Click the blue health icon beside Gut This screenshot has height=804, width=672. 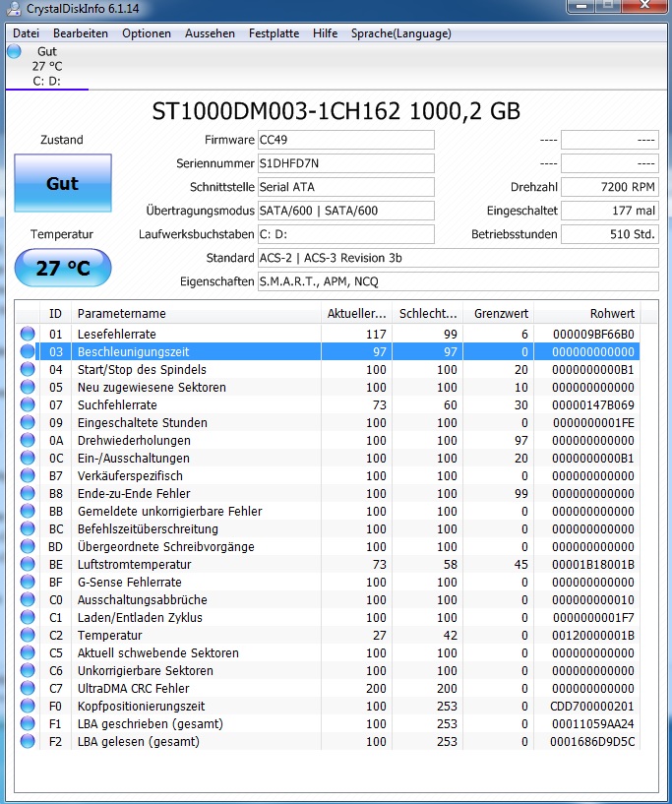tap(15, 51)
